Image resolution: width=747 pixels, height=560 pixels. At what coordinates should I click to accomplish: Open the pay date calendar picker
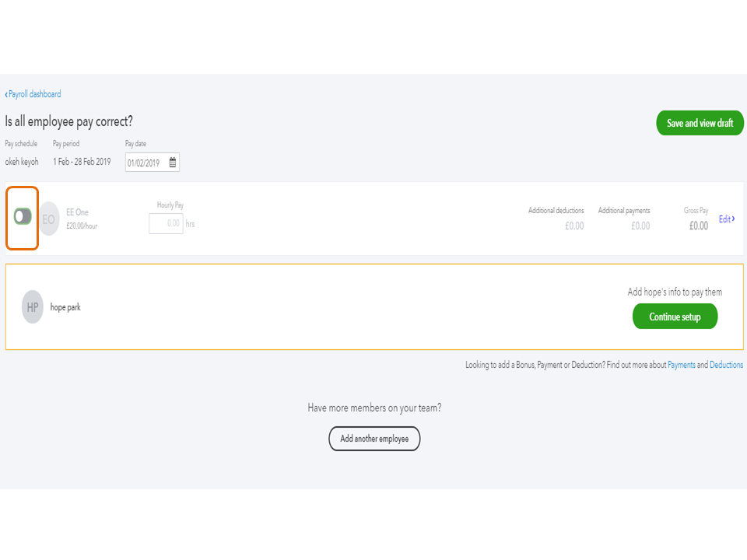click(x=173, y=163)
